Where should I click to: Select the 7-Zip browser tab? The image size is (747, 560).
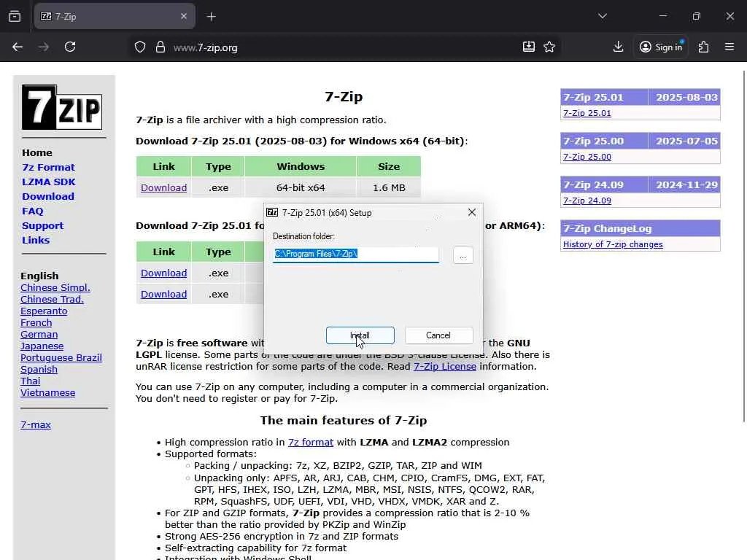tap(115, 16)
